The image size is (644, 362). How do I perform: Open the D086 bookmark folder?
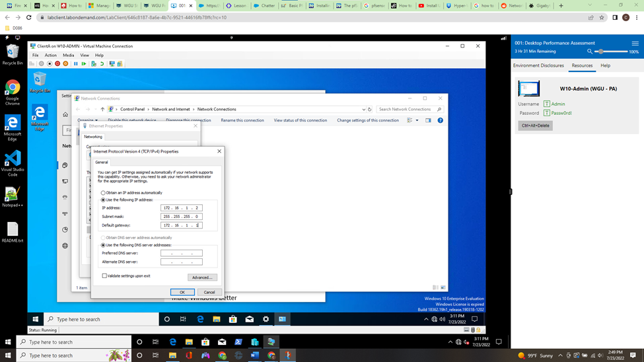coord(14,28)
